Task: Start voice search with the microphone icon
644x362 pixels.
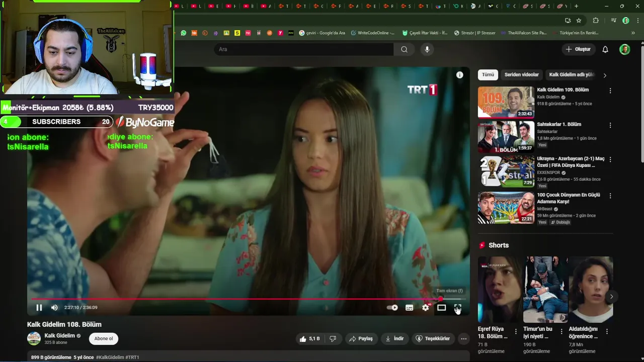Action: 427,49
